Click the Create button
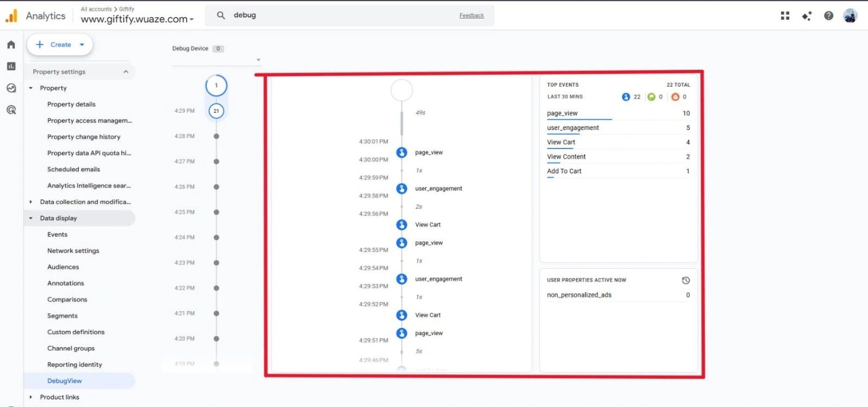 pyautogui.click(x=60, y=44)
